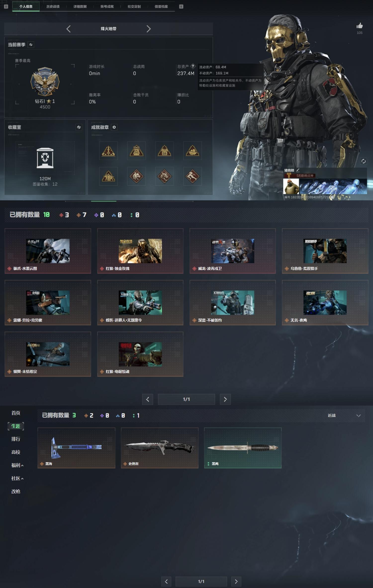Expand the 社区 sidebar menu
The image size is (373, 588).
17,478
